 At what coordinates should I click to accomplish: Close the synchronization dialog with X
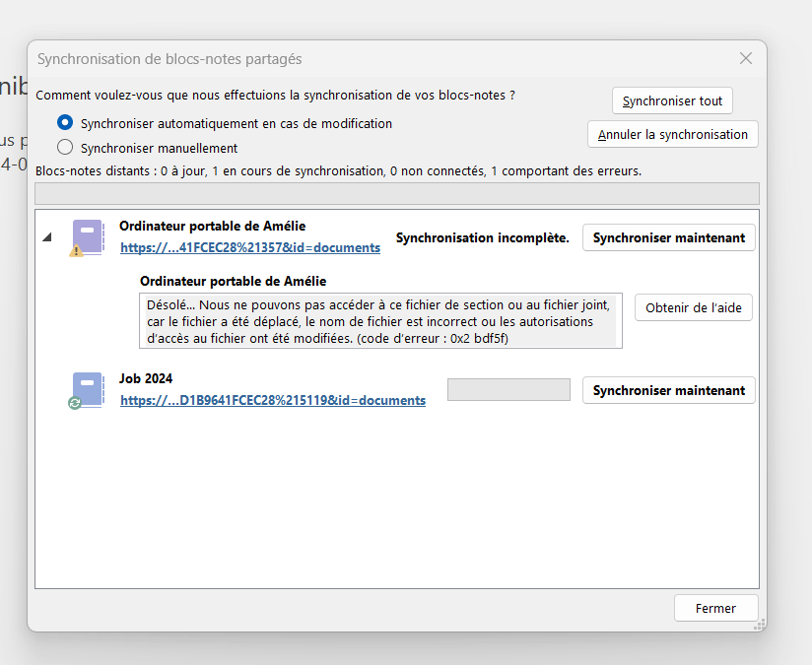746,58
